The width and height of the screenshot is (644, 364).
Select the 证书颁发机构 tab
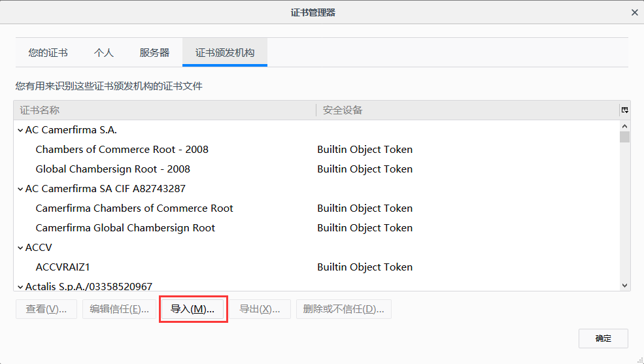coord(225,53)
